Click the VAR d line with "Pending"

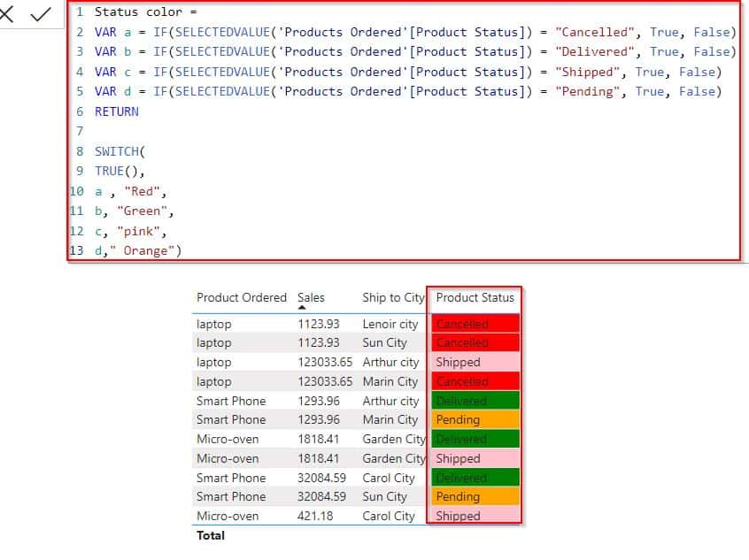408,91
